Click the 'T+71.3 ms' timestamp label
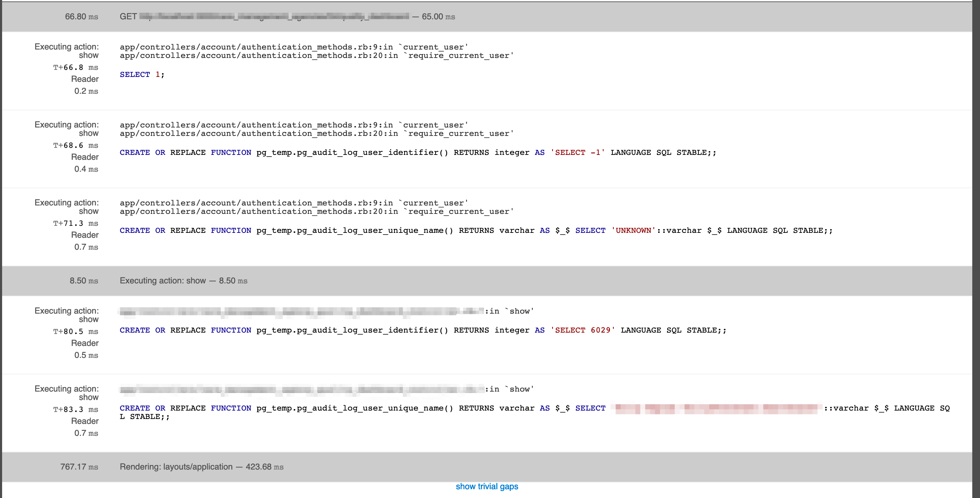The height and width of the screenshot is (498, 980). coord(75,223)
